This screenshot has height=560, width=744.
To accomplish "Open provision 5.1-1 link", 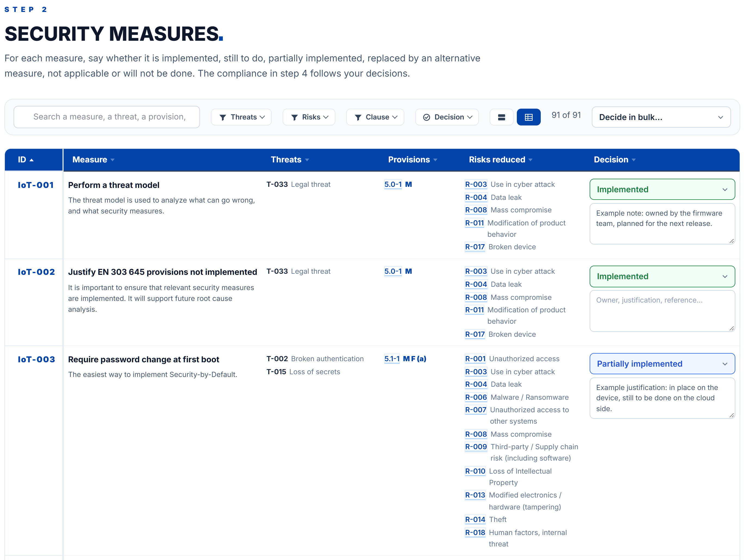I will coord(392,359).
